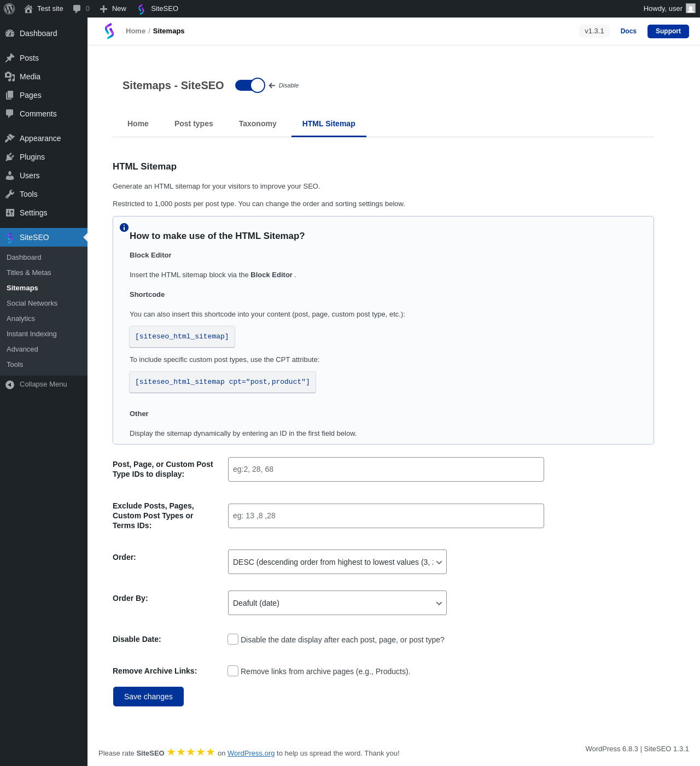
Task: Click the v1.3.1 version badge
Action: click(594, 31)
